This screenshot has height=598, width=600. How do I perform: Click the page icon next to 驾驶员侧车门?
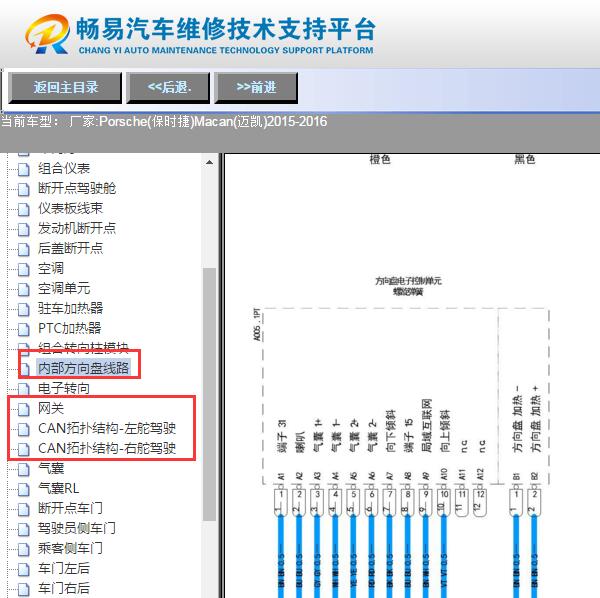tap(24, 529)
